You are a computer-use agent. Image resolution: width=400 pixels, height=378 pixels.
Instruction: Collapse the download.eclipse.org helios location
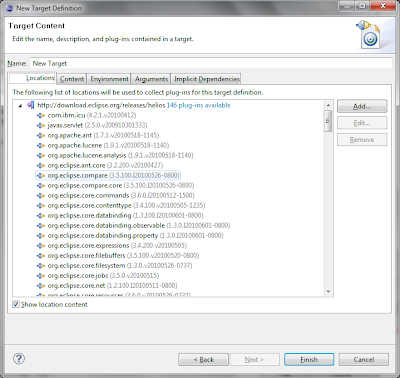pos(20,106)
